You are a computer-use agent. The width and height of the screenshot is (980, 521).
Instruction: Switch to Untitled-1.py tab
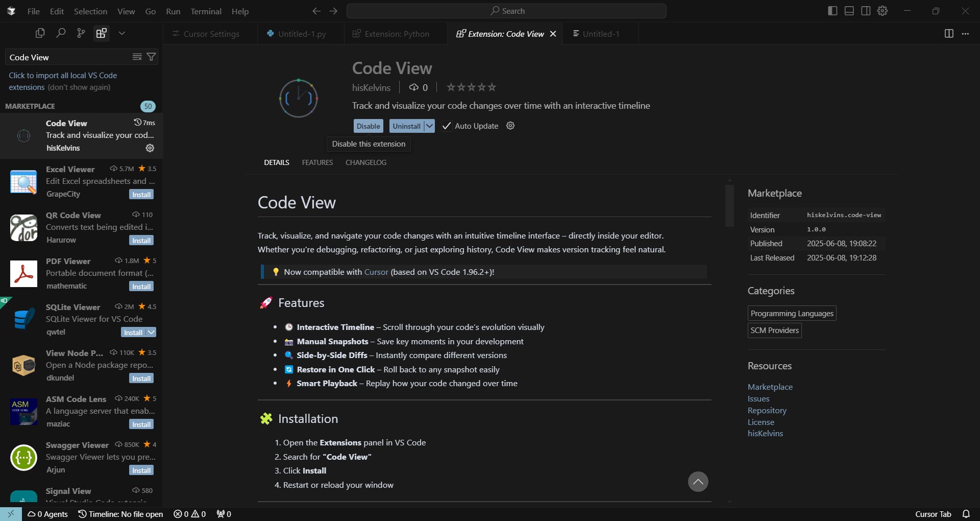coord(301,34)
